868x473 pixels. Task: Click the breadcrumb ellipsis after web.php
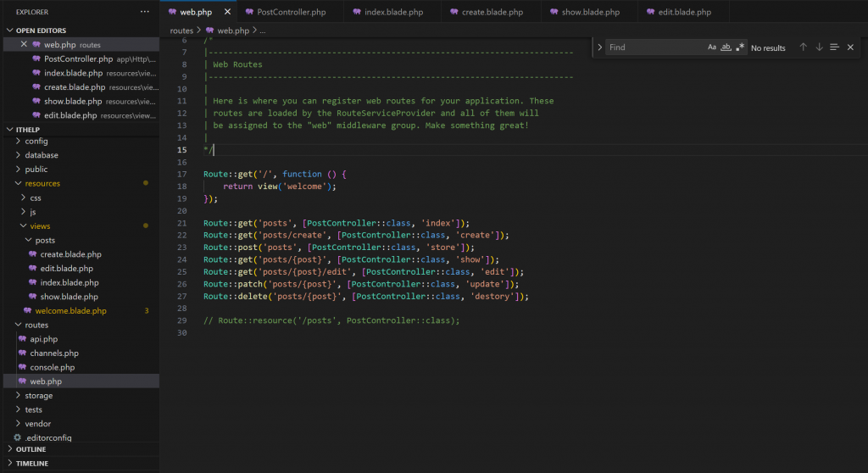pos(263,31)
